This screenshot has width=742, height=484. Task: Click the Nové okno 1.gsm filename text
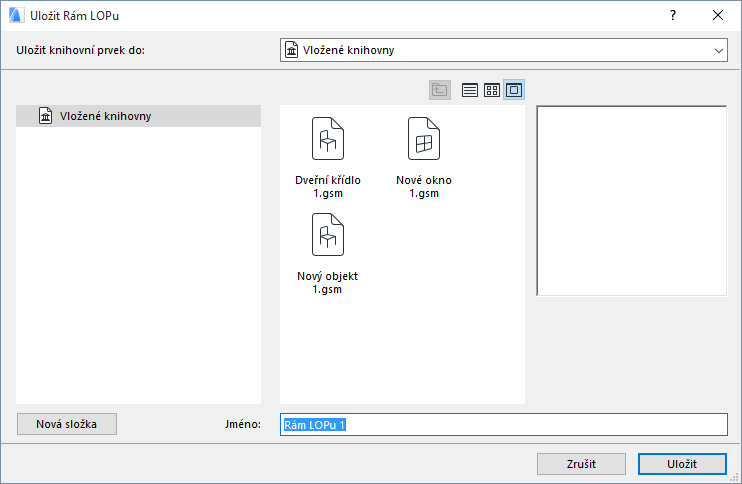[x=424, y=186]
